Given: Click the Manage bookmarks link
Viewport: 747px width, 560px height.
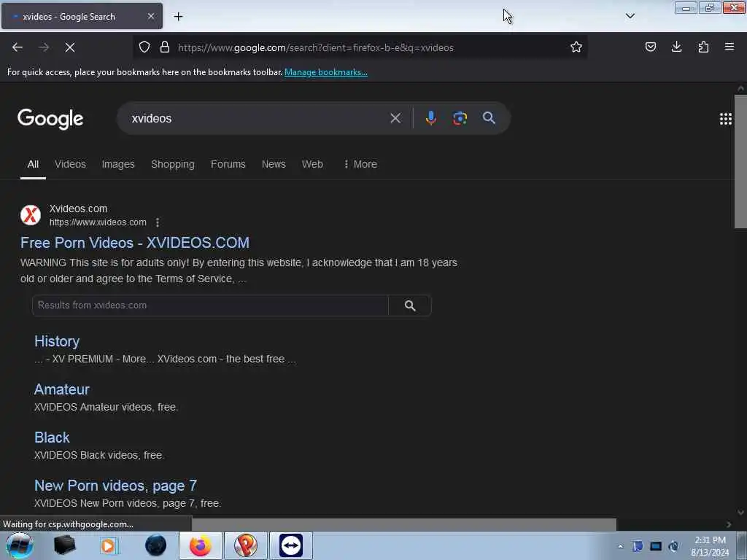Looking at the screenshot, I should pyautogui.click(x=326, y=72).
